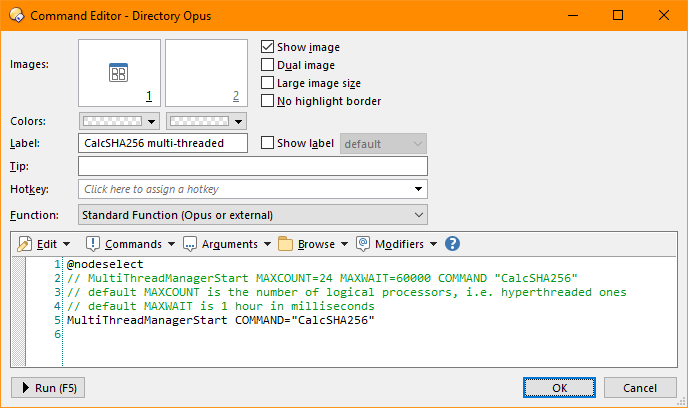Confirm with the OK button
The height and width of the screenshot is (408, 688).
click(x=559, y=387)
